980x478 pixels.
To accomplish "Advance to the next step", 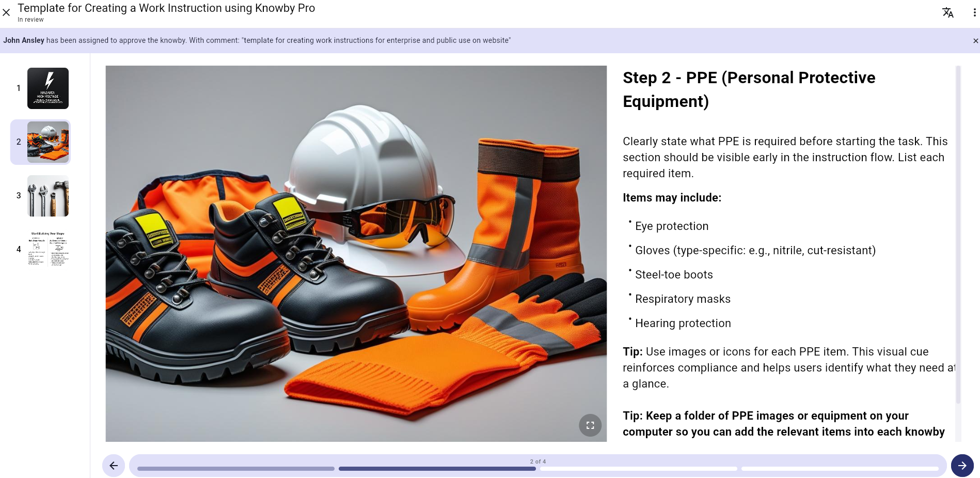I will (x=962, y=465).
